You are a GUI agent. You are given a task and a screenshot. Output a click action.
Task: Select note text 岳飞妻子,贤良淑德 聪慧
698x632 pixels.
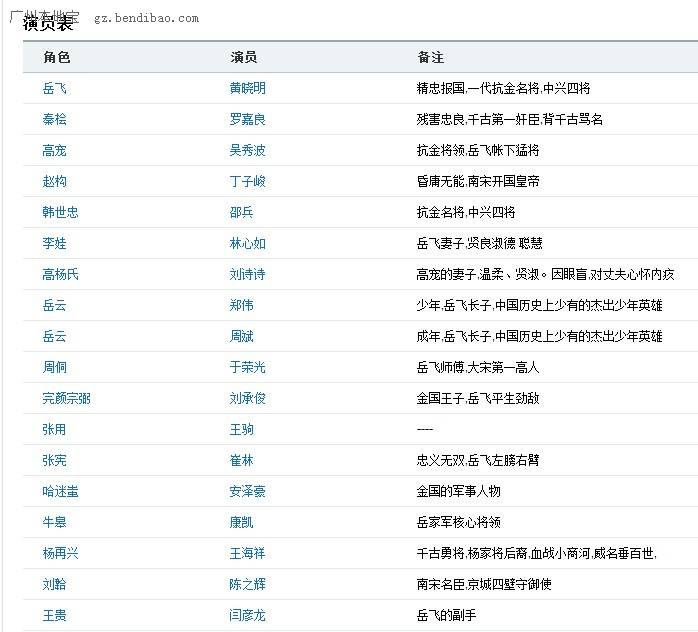[x=479, y=243]
